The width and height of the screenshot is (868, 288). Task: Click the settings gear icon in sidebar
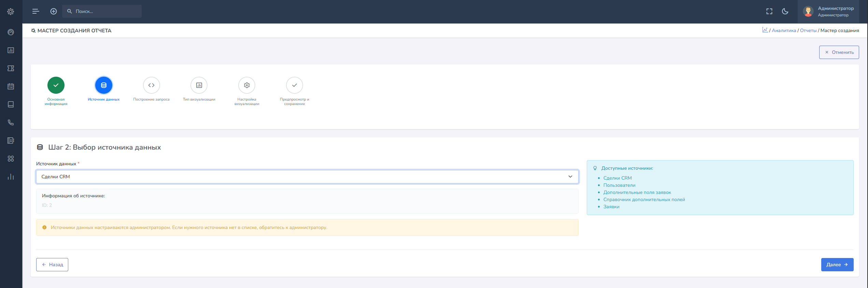pyautogui.click(x=11, y=12)
